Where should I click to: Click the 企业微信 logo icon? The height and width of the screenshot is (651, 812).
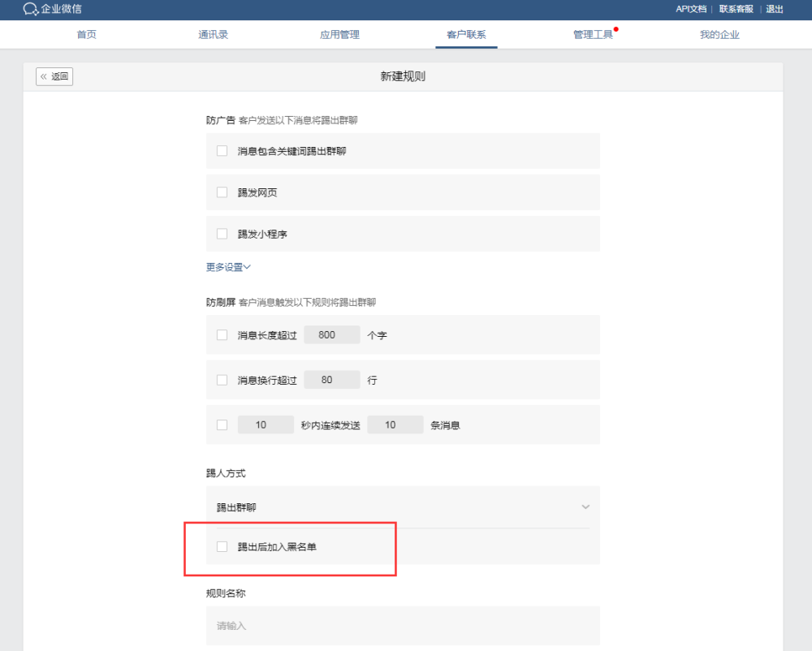(31, 9)
